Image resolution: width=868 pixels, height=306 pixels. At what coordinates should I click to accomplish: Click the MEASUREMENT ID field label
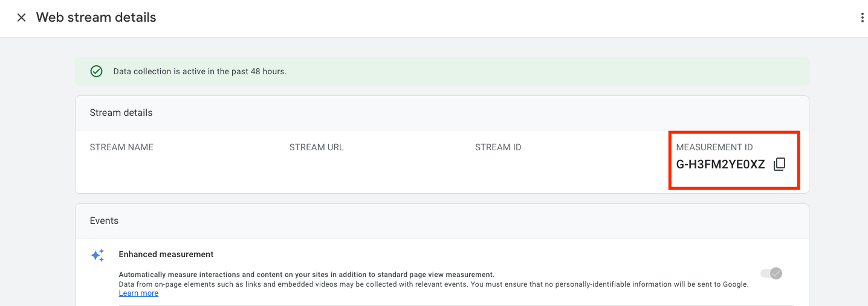pyautogui.click(x=714, y=147)
